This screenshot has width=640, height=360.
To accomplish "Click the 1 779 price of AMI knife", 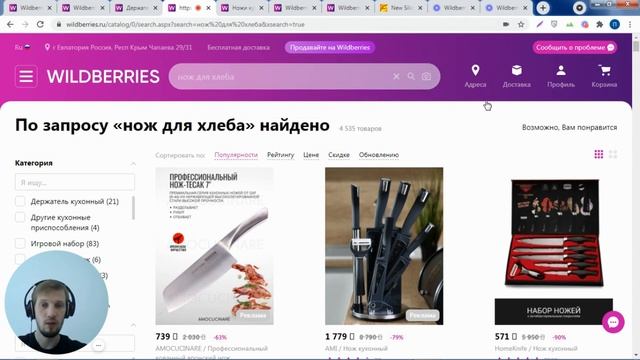I will pos(340,337).
